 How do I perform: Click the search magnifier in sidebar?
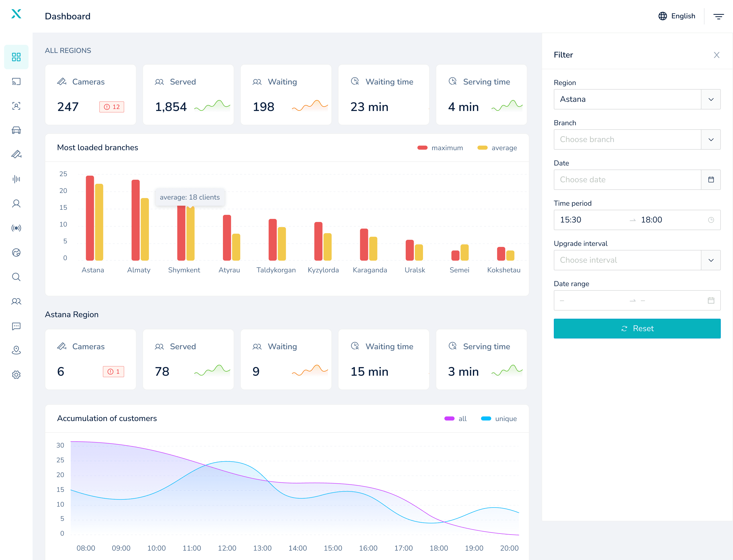pos(16,277)
